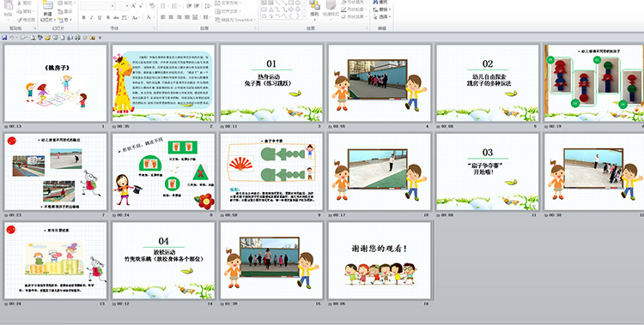Click the Find binoculars button
This screenshot has height=325, width=644.
click(x=380, y=2)
